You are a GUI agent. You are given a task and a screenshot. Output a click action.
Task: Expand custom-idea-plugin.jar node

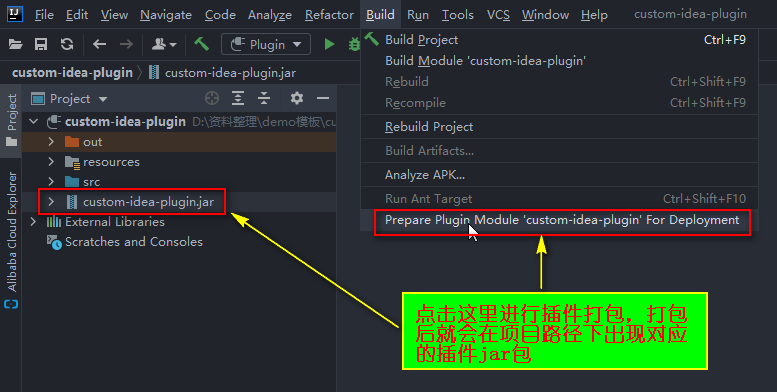click(x=51, y=202)
